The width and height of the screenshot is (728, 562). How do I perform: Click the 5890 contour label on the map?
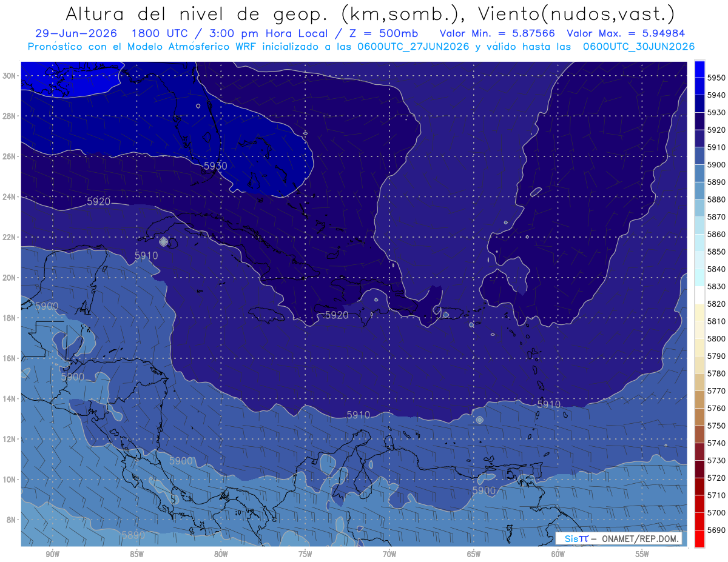pos(133,535)
